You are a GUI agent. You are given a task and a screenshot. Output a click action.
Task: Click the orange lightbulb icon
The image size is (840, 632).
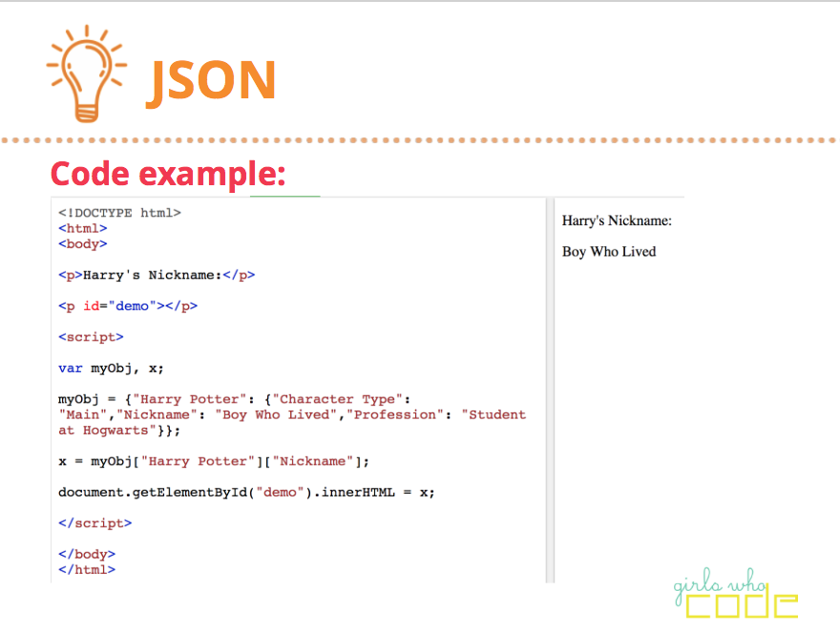pyautogui.click(x=86, y=74)
